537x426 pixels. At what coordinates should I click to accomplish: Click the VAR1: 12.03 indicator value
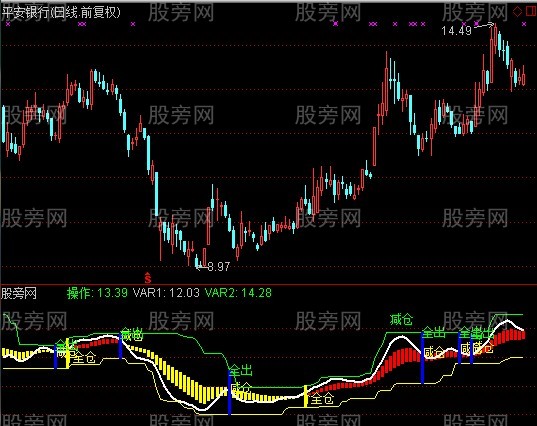[166, 293]
